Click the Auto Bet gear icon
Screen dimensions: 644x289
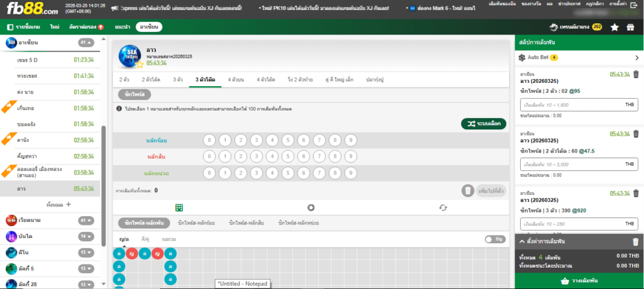click(522, 57)
